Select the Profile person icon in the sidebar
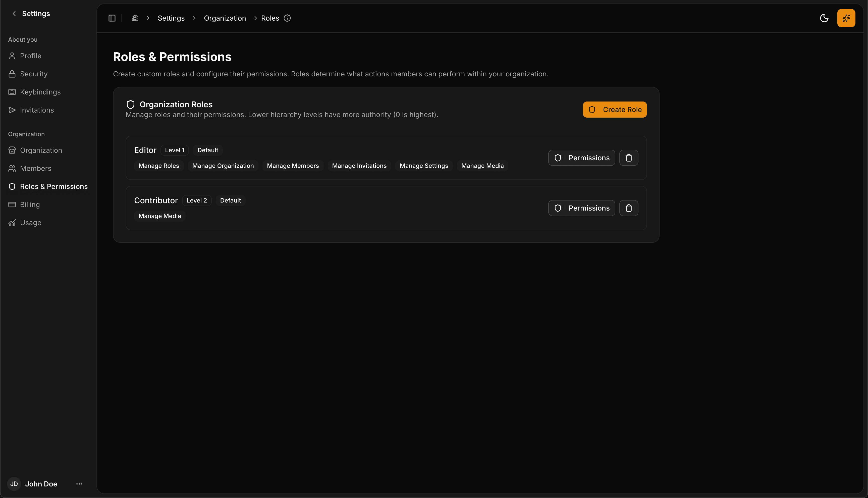 click(12, 56)
